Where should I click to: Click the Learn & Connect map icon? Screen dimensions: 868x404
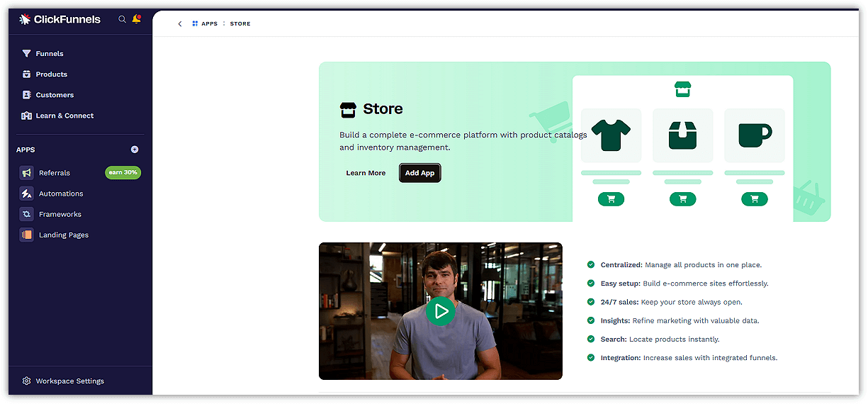click(x=26, y=116)
